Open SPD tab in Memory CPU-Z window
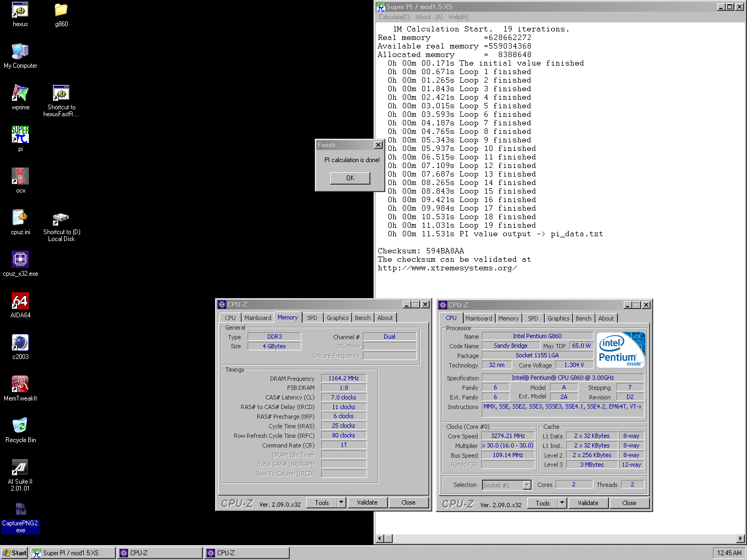The height and width of the screenshot is (560, 747). [312, 318]
